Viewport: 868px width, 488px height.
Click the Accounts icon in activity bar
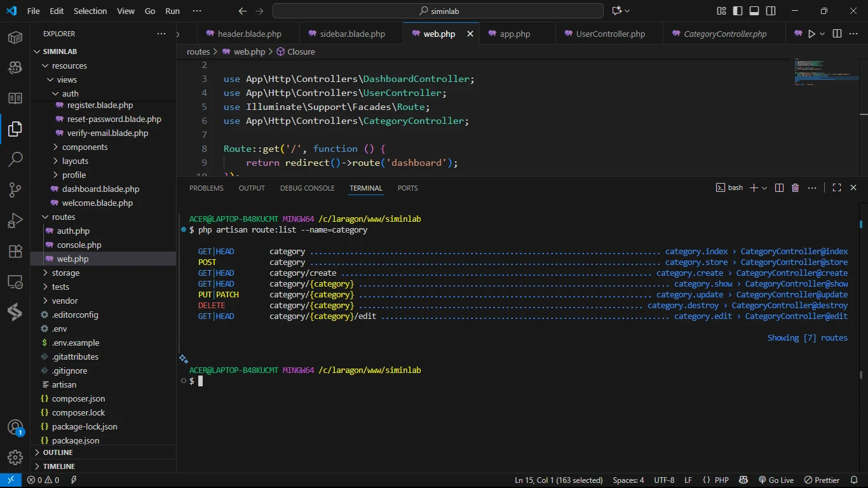[15, 427]
